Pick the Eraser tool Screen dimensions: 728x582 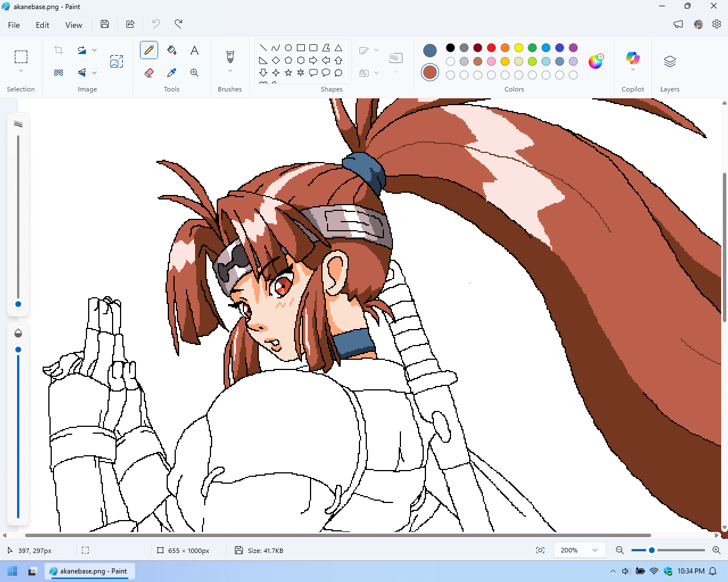[149, 73]
